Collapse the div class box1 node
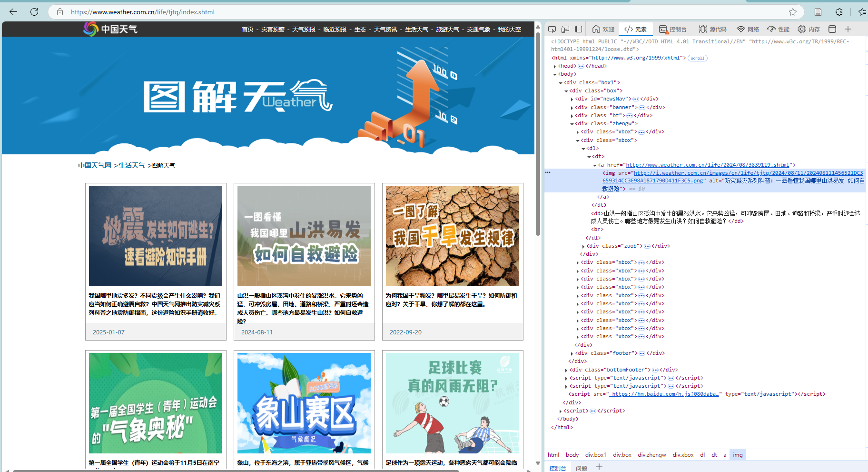Image resolution: width=868 pixels, height=472 pixels. (x=561, y=83)
